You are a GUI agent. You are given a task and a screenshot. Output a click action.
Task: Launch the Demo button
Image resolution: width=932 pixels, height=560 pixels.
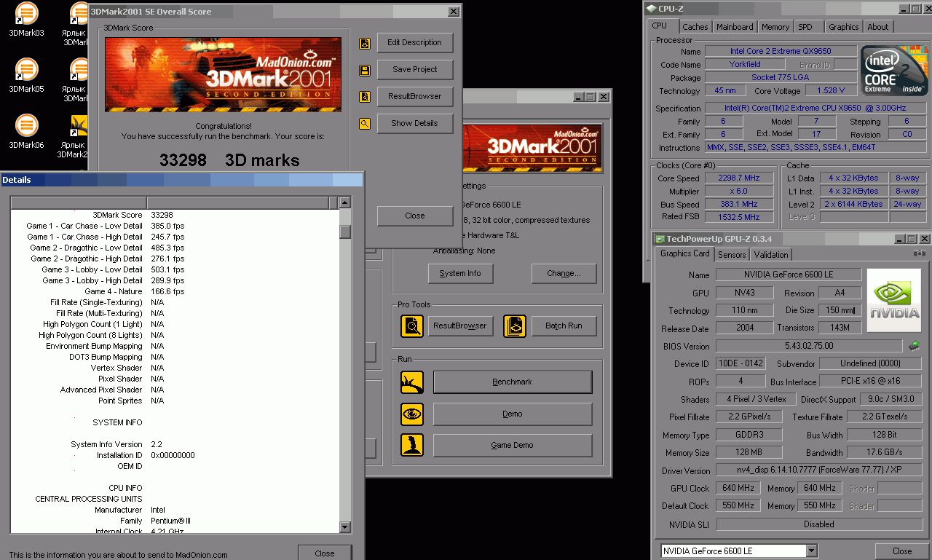513,414
